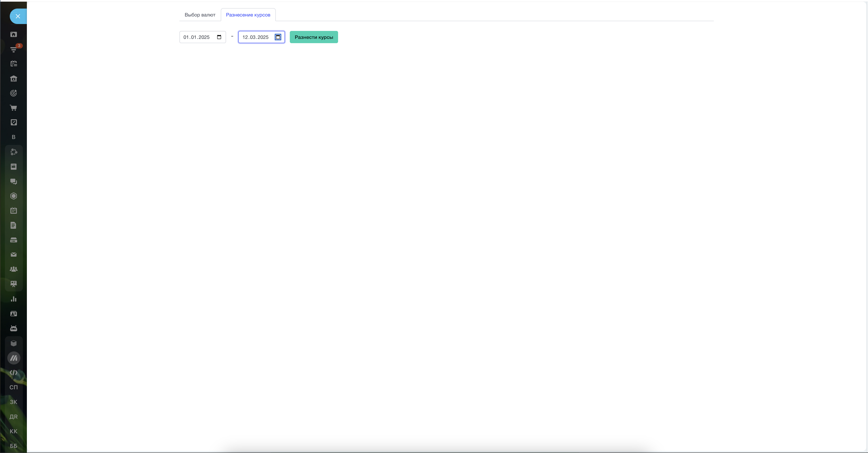Open the start date calendar picker
Image resolution: width=868 pixels, height=453 pixels.
tap(219, 37)
